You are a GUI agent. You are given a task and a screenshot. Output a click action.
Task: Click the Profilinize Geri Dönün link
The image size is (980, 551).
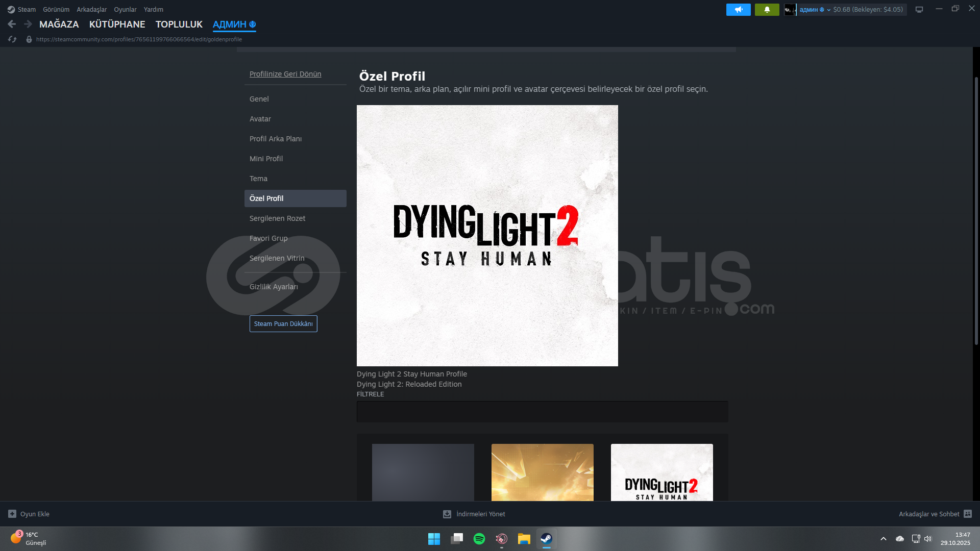285,74
